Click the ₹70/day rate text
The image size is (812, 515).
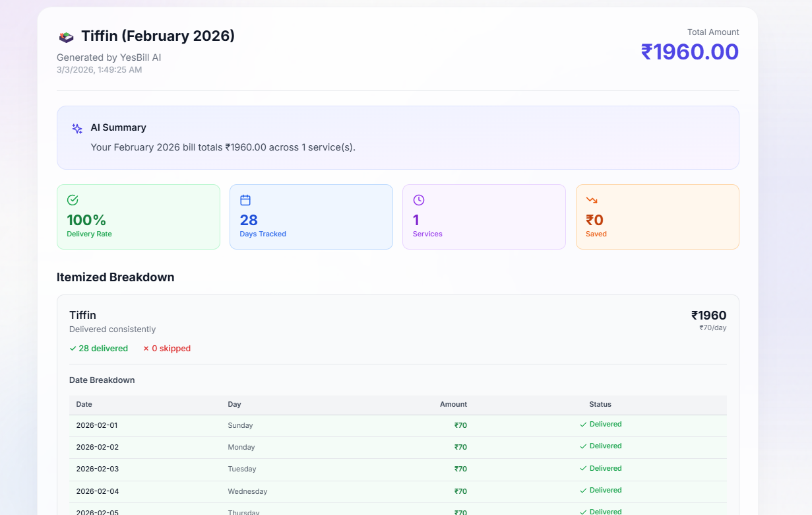tap(713, 327)
